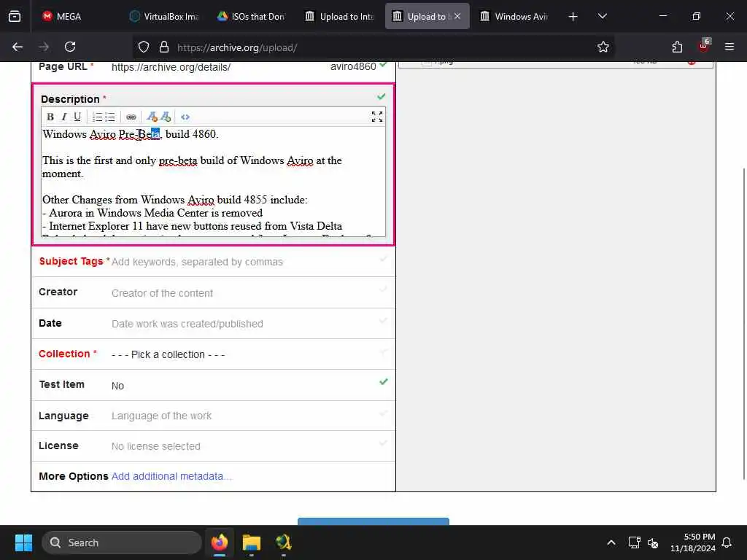Edit the aviro4860 page URL identifier

[x=353, y=66]
